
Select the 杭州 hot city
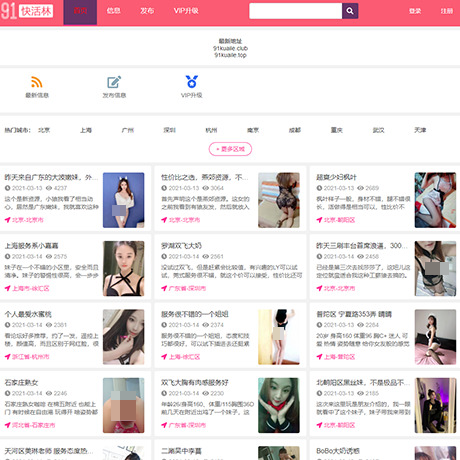[x=211, y=130]
